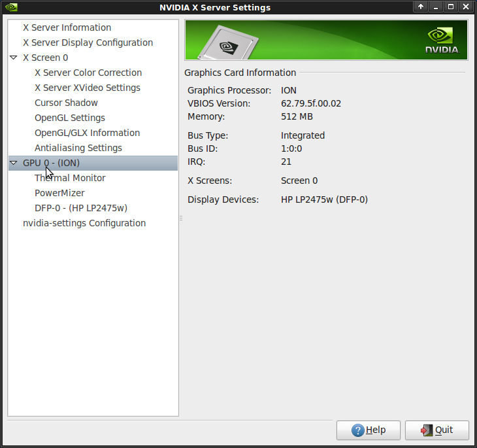Collapse the X Screen 0 tree arrow
The width and height of the screenshot is (477, 448).
point(13,58)
